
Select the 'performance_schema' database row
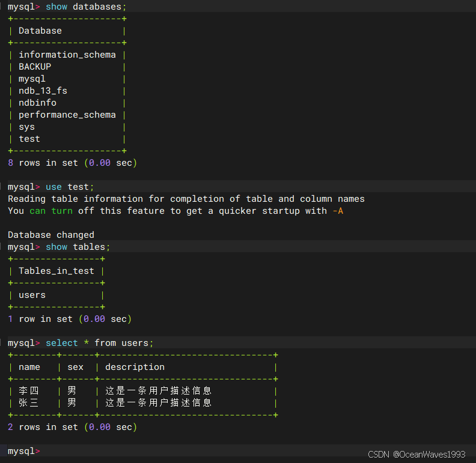(67, 115)
